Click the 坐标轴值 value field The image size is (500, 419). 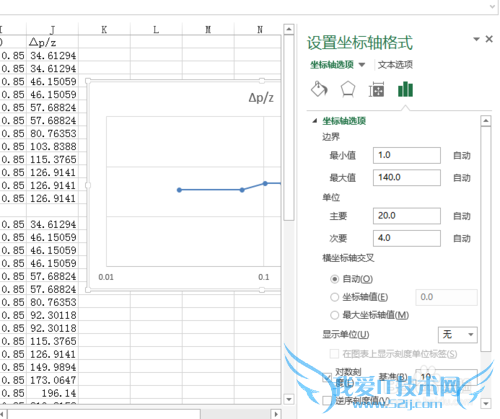446,297
